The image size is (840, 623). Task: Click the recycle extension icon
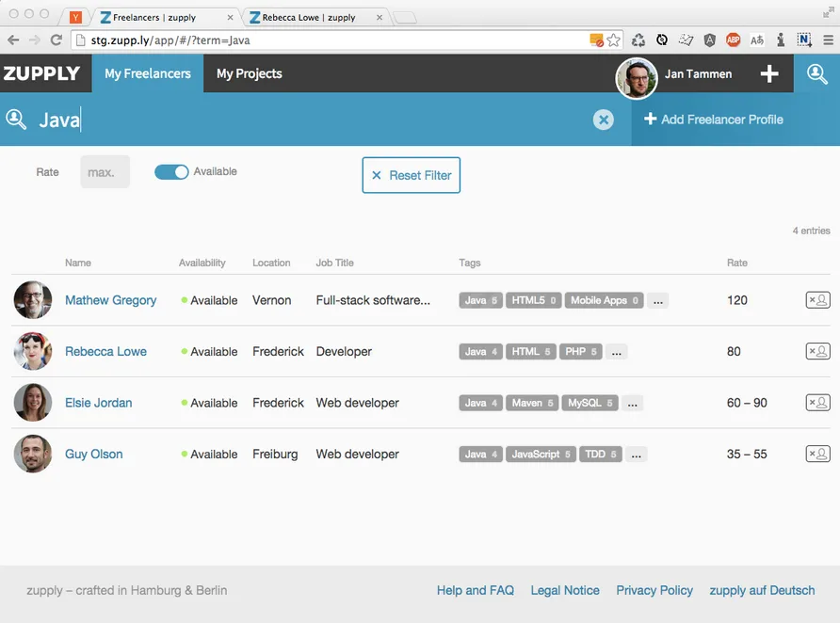[x=638, y=40]
